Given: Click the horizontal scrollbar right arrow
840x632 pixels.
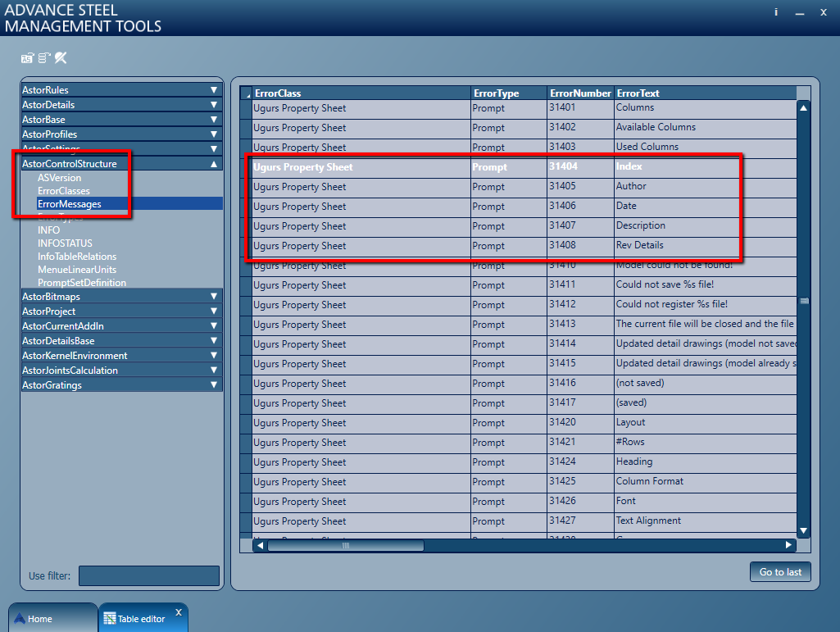Looking at the screenshot, I should point(788,545).
